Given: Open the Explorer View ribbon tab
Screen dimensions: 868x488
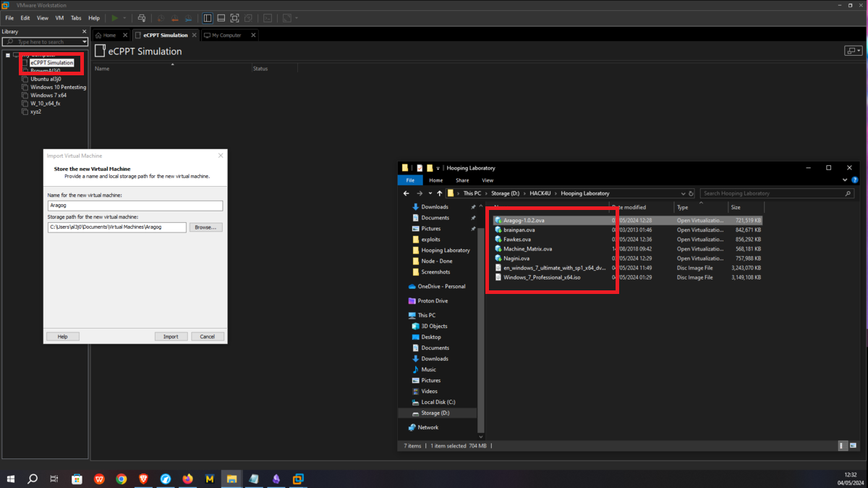Looking at the screenshot, I should tap(488, 180).
